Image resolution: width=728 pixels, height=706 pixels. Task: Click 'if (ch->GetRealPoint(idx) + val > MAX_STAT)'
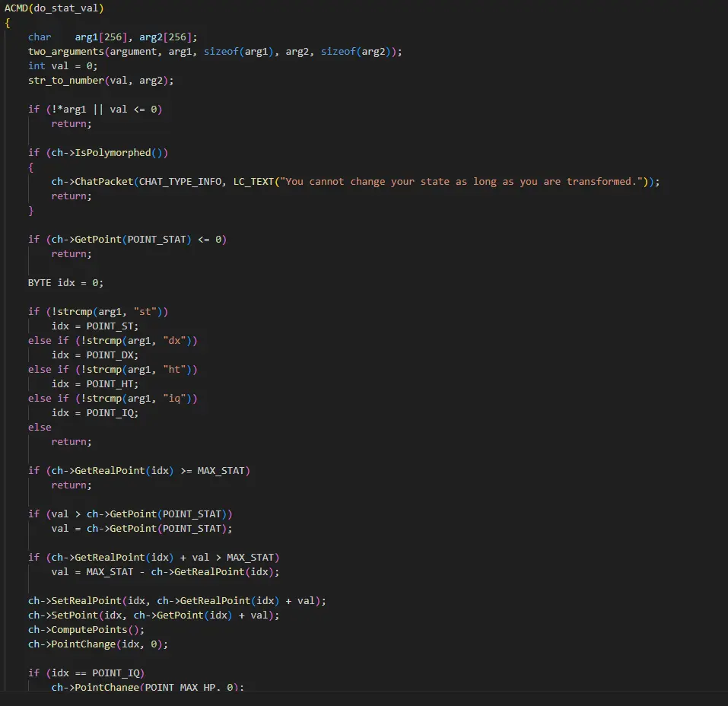tap(154, 557)
